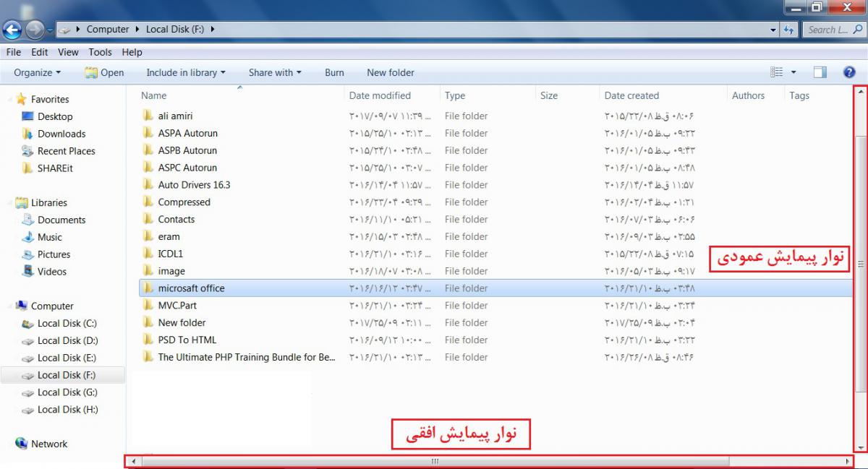
Task: Open the Change your view dropdown arrow
Action: tap(793, 72)
